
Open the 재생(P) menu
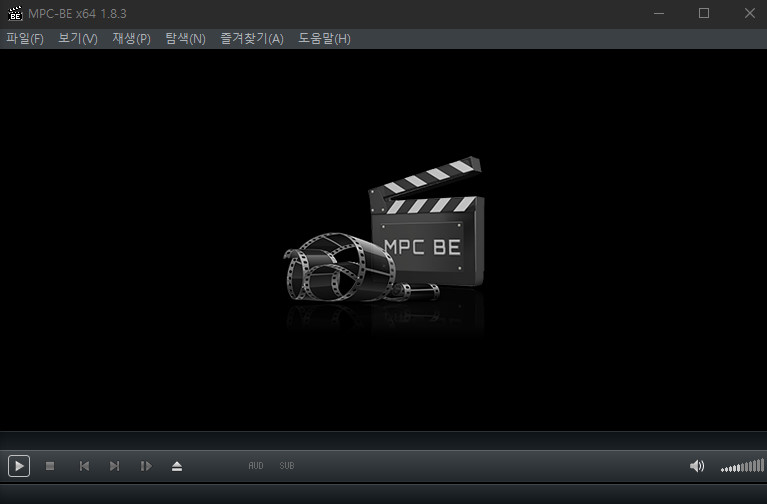point(132,39)
